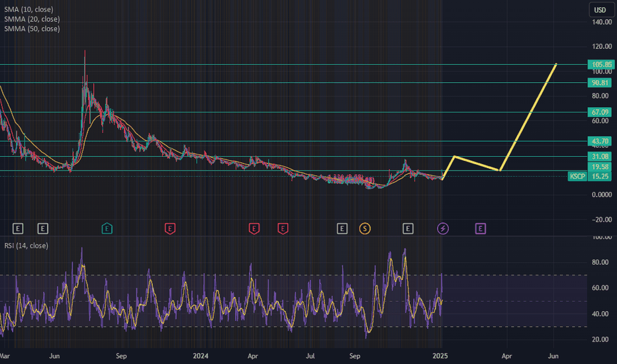Click the 19.58 price level label
This screenshot has height=364, width=617.
[x=600, y=167]
